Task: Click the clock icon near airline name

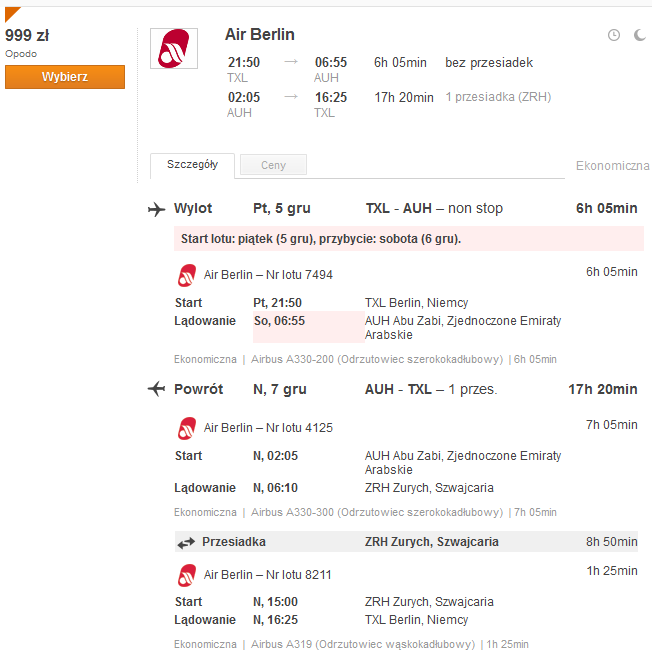Action: 614,35
